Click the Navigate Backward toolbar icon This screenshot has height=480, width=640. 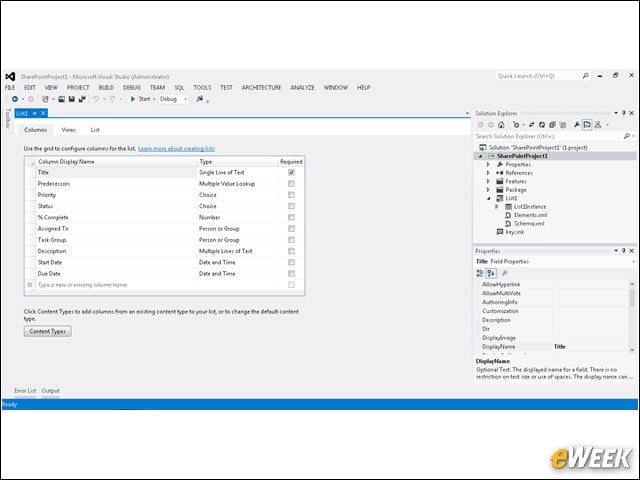15,99
